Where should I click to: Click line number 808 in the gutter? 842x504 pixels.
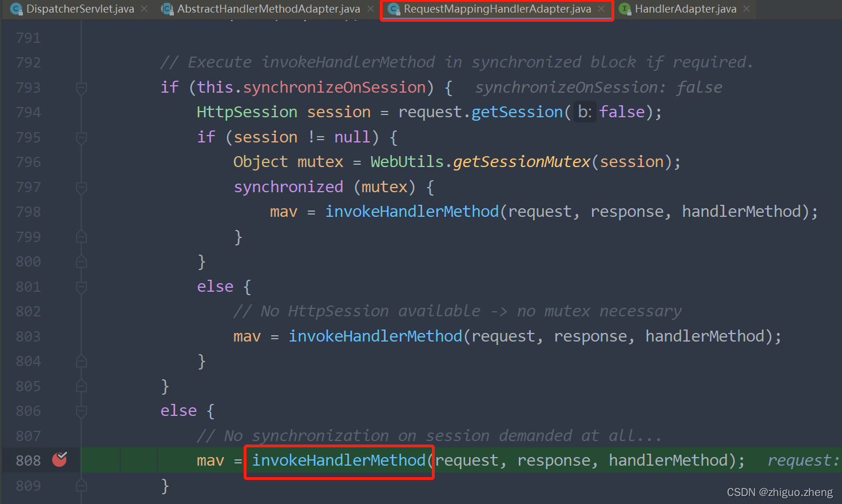tap(29, 461)
